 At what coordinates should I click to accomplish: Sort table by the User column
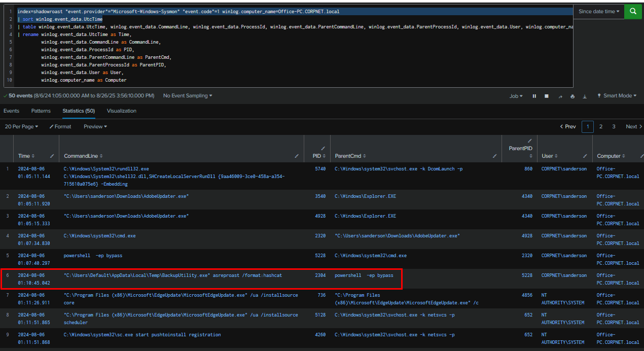pyautogui.click(x=550, y=156)
